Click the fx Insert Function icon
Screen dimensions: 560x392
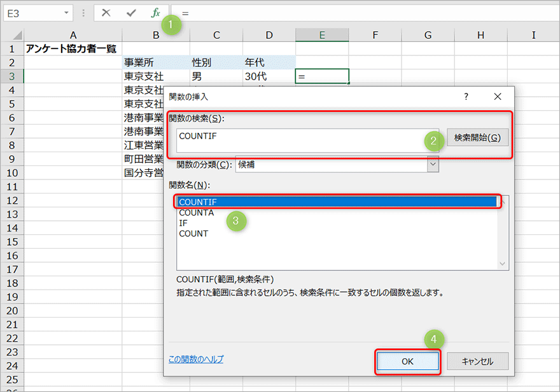(156, 13)
